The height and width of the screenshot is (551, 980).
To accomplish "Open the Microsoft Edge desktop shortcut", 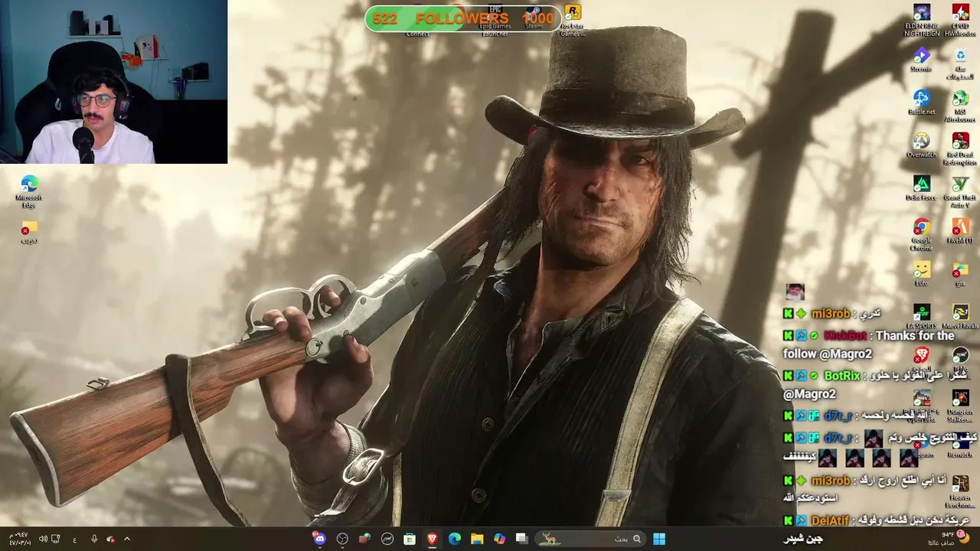I will pos(29,191).
